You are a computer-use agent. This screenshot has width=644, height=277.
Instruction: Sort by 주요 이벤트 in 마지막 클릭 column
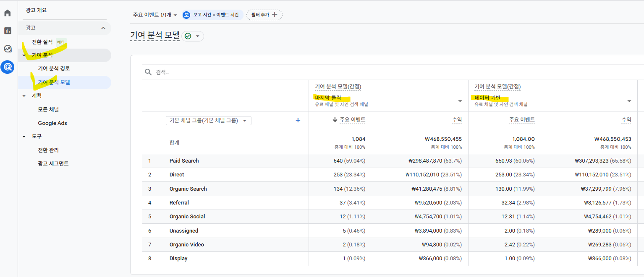click(x=352, y=120)
